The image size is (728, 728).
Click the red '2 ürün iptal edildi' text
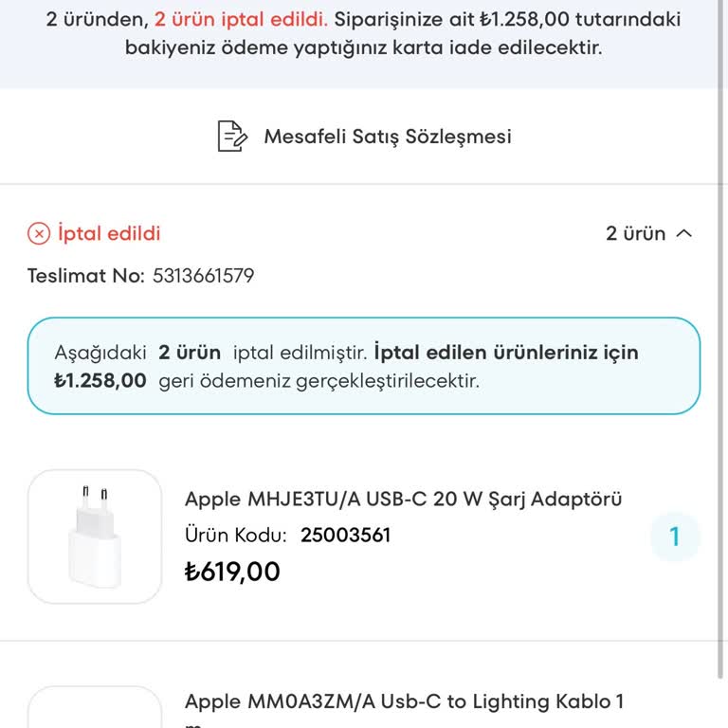click(x=241, y=19)
